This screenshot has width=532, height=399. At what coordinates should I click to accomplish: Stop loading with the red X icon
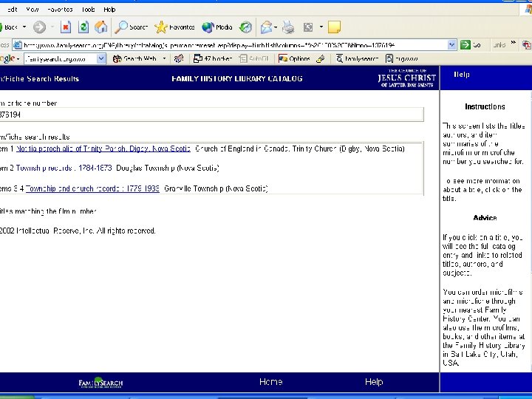[x=66, y=27]
